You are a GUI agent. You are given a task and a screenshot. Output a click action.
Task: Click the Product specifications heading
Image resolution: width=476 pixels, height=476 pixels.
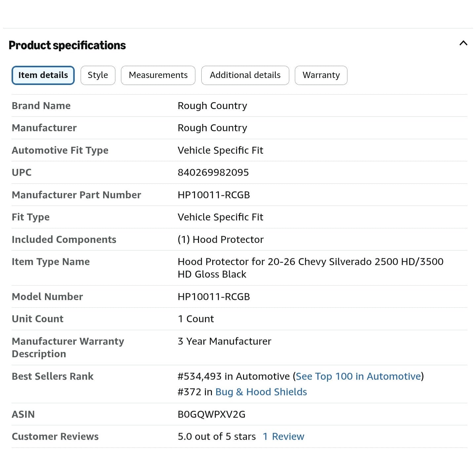(x=67, y=45)
